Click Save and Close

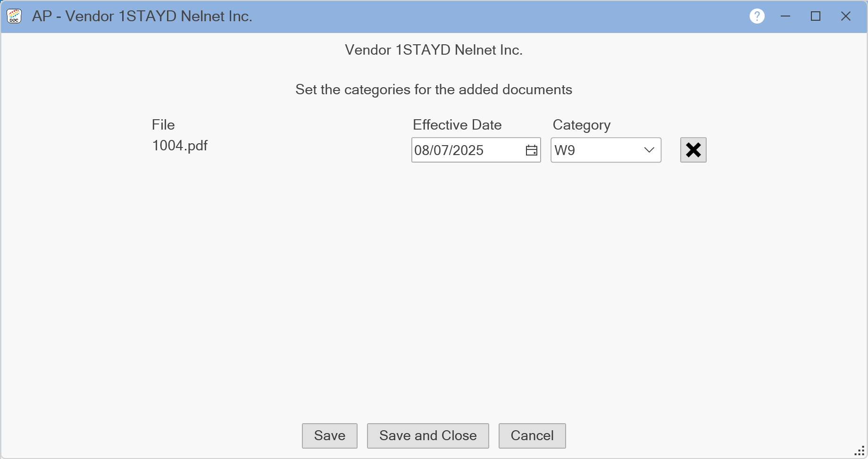point(428,436)
